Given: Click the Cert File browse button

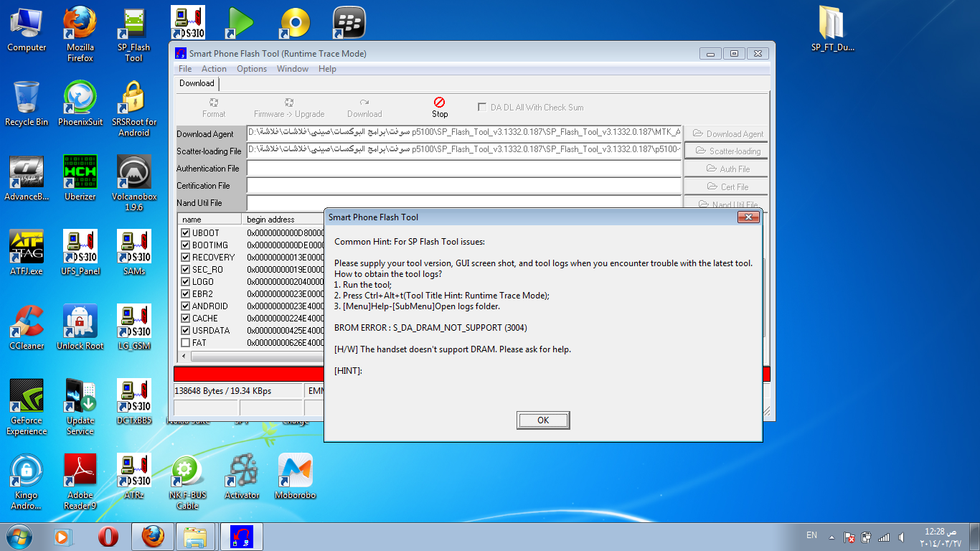Looking at the screenshot, I should coord(726,187).
